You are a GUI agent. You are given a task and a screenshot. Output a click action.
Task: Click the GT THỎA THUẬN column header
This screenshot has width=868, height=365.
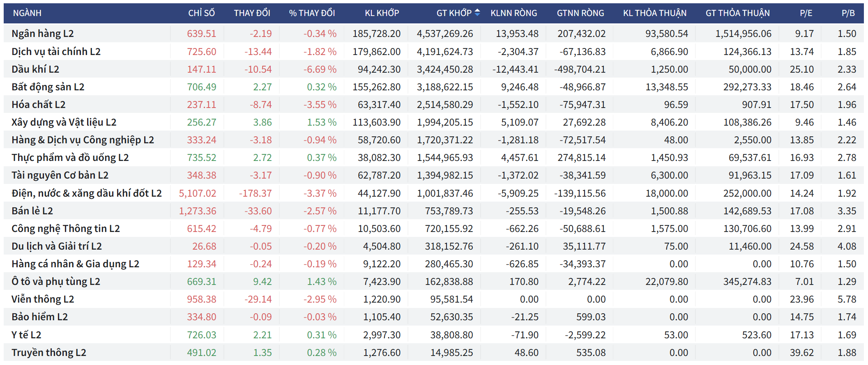pyautogui.click(x=737, y=13)
